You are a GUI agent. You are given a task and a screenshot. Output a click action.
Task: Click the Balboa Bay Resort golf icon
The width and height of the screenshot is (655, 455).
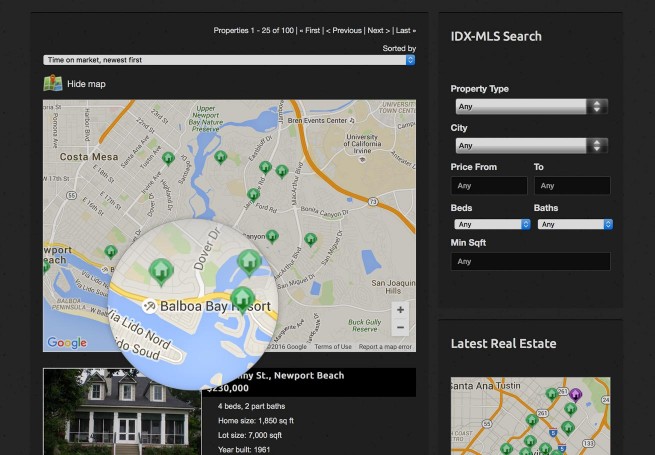coord(149,306)
